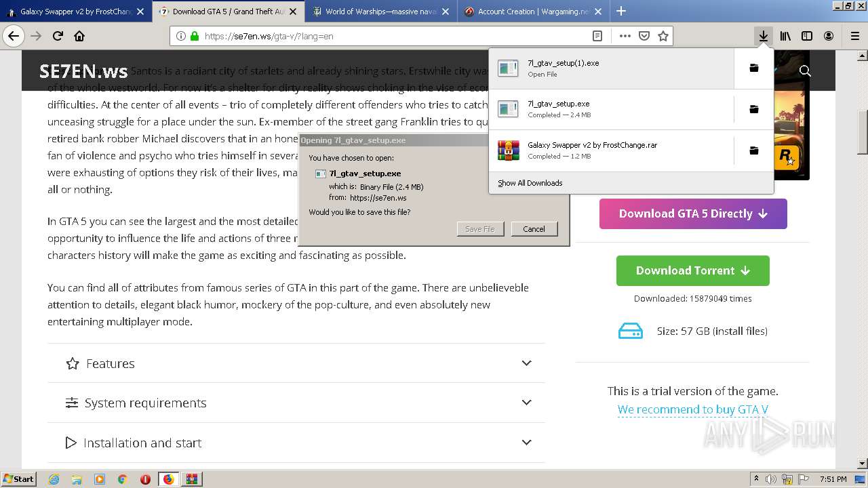The height and width of the screenshot is (488, 868).
Task: Expand Installation and start section
Action: point(296,443)
